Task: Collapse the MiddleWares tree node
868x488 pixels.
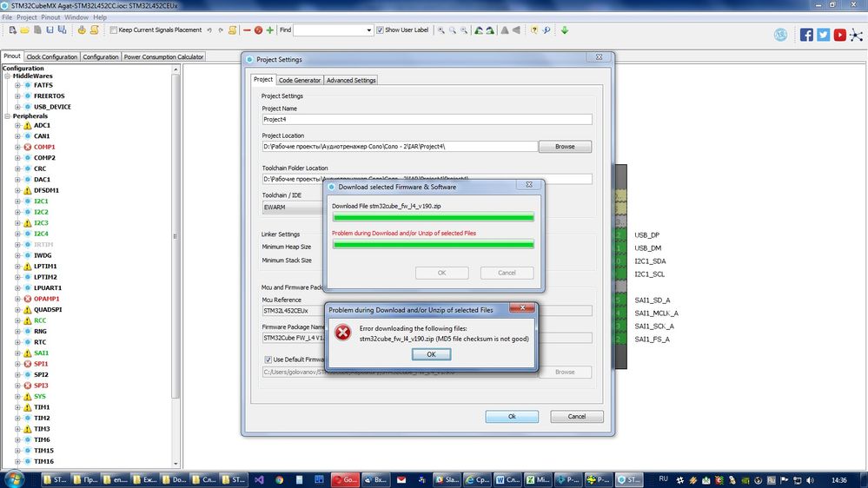Action: 8,76
